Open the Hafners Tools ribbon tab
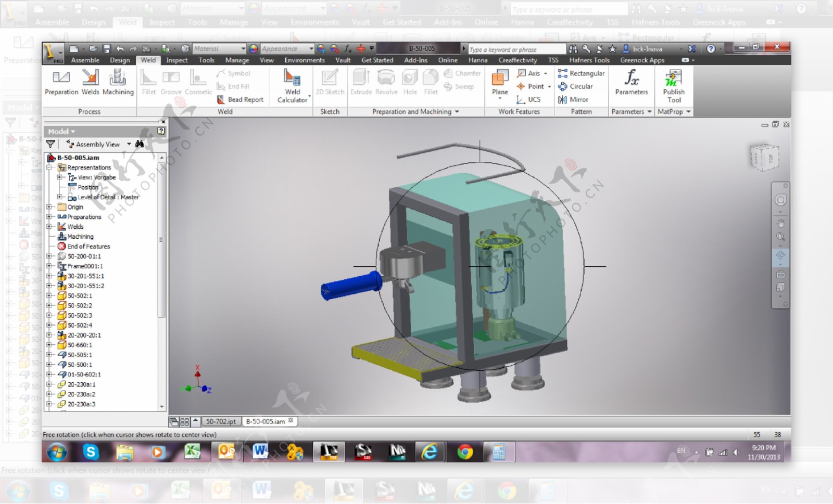The width and height of the screenshot is (833, 504). pos(589,60)
